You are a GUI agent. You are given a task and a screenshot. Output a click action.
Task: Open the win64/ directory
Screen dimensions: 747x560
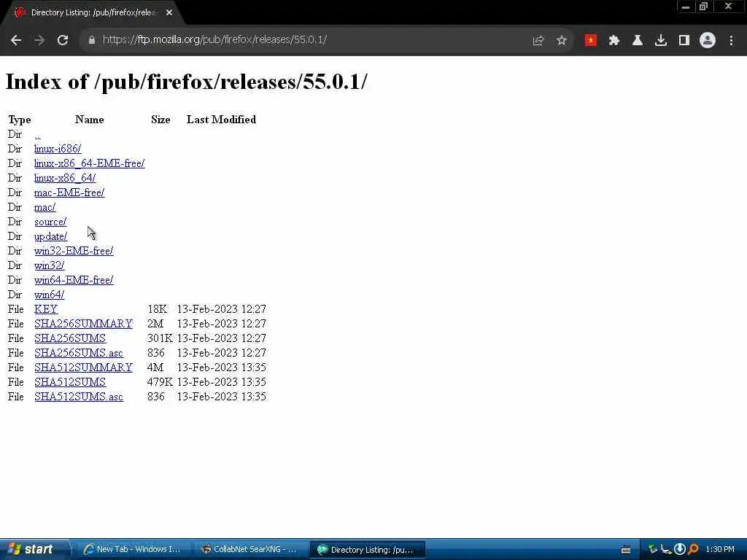[49, 295]
